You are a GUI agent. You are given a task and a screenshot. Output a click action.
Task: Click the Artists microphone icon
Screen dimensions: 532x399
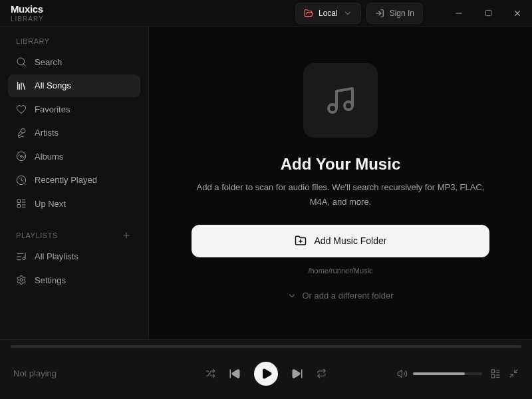21,133
